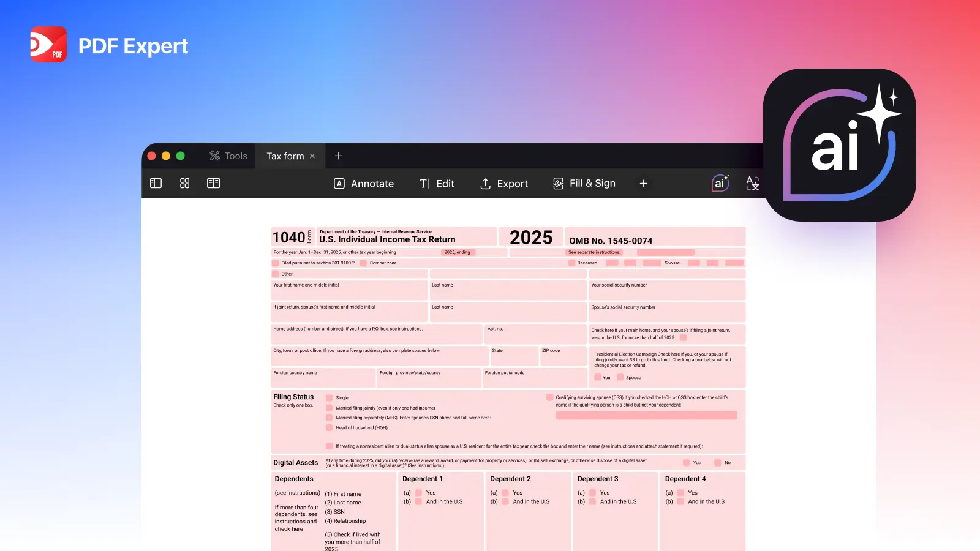Open the page thumbnails grid view
980x551 pixels.
coord(184,183)
